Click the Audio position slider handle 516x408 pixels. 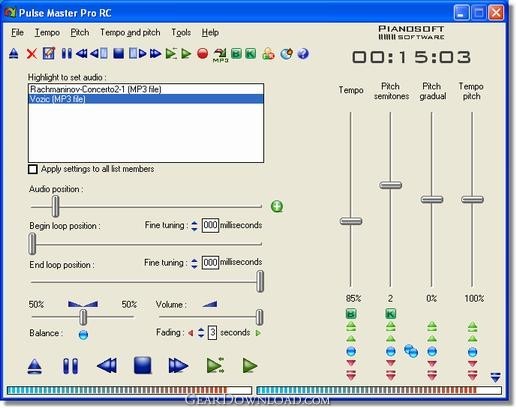[x=55, y=206]
